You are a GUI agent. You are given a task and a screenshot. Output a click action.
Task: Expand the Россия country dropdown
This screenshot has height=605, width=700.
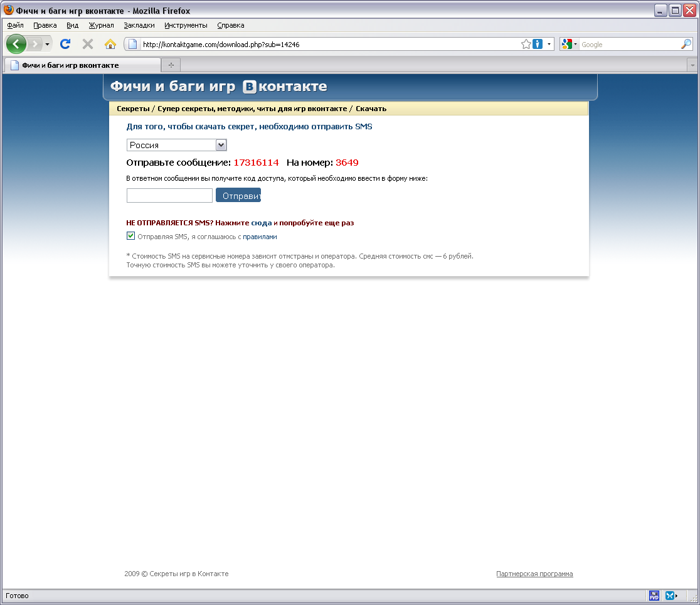tap(177, 145)
